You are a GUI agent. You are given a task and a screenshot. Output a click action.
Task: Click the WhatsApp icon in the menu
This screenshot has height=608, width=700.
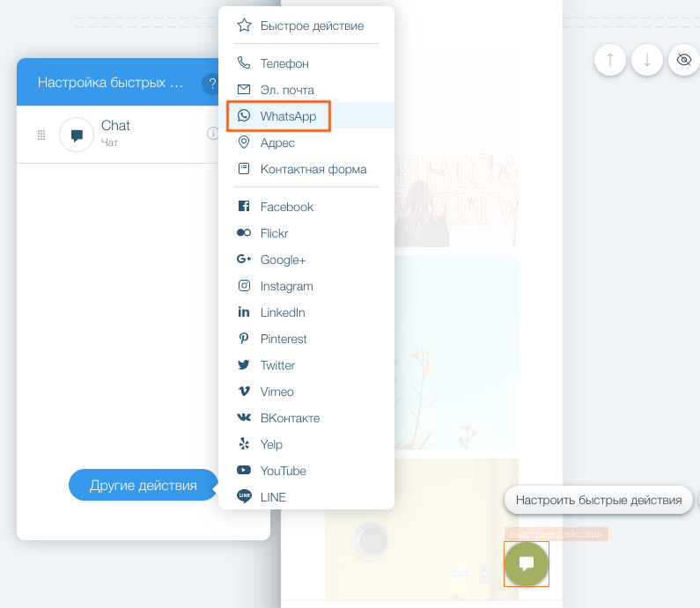pyautogui.click(x=244, y=116)
